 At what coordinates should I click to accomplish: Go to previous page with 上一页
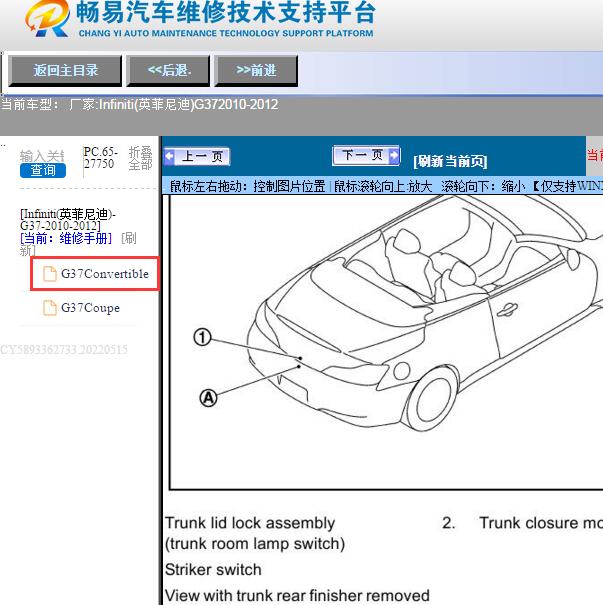click(197, 156)
